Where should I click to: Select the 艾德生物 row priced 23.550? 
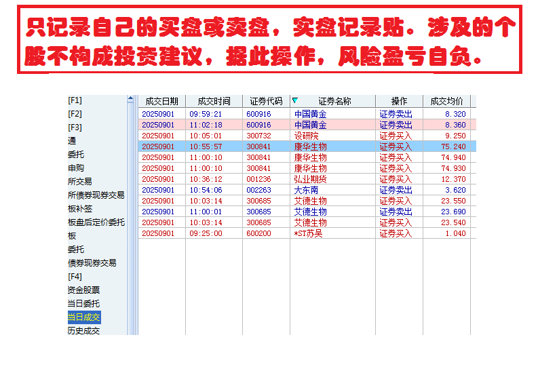pos(307,201)
